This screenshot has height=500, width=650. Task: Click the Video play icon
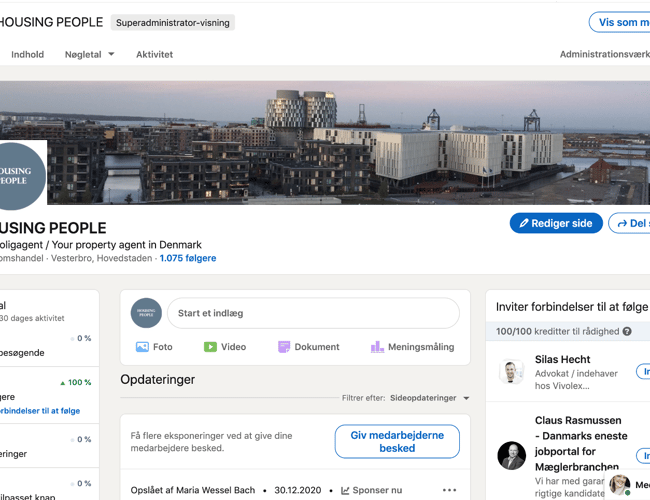210,347
